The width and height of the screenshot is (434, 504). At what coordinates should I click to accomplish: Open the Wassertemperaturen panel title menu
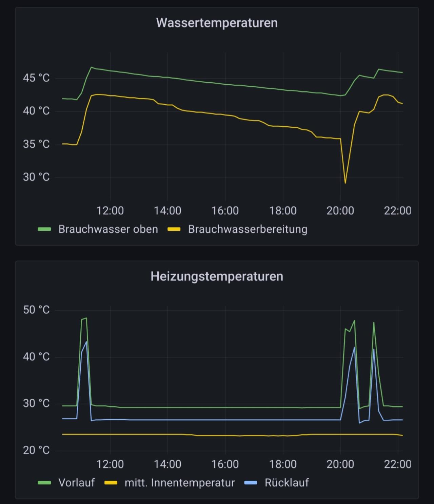click(x=217, y=23)
